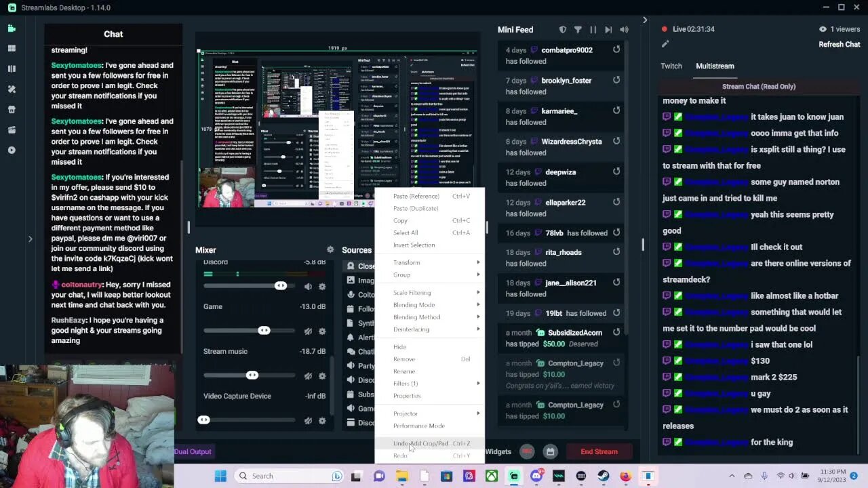Unmute the Game audio source
Screen dimensions: 868x488
pos(308,331)
